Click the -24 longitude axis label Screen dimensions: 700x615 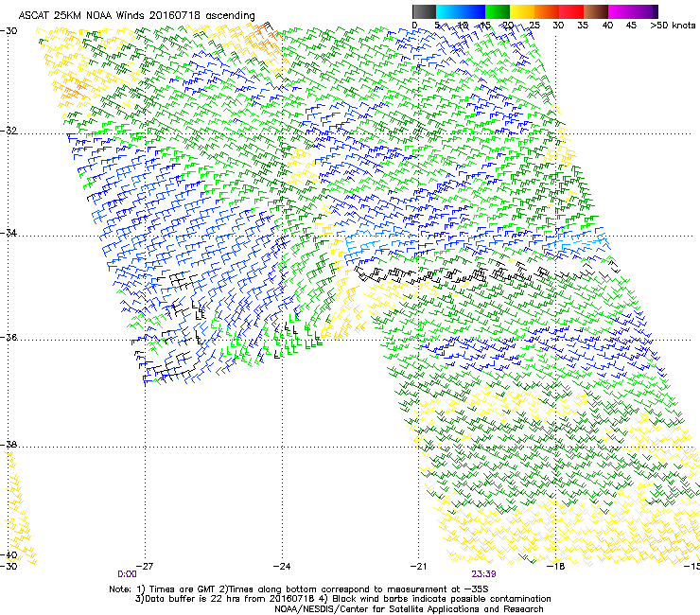click(x=282, y=567)
